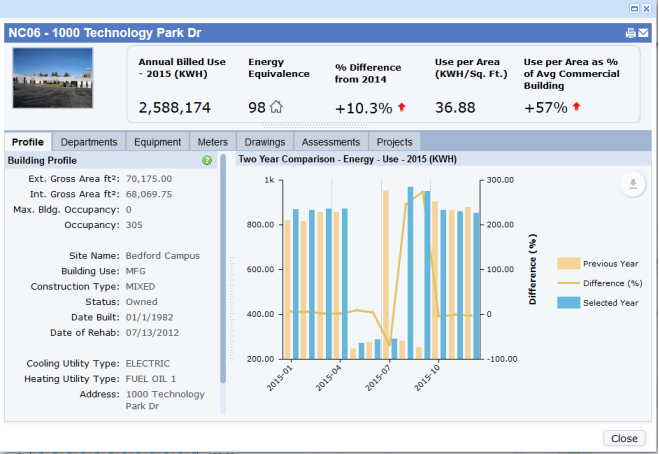659x454 pixels.
Task: Click red arrow next to +10.3%
Action: 401,107
